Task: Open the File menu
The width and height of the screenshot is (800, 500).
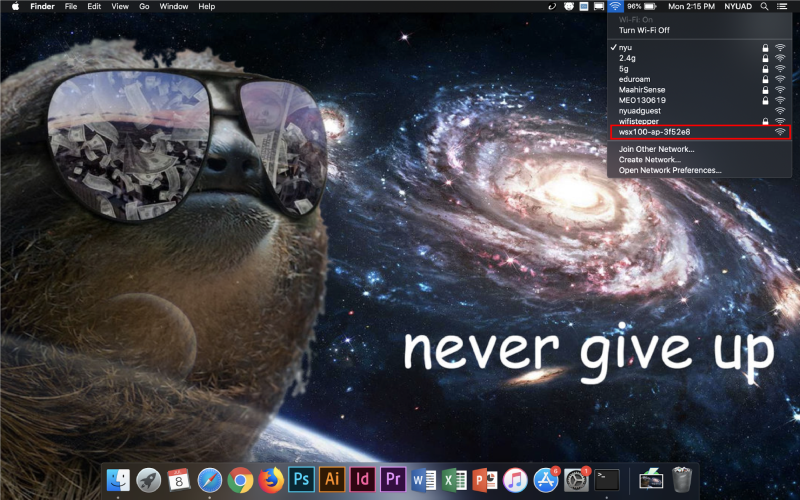Action: point(71,6)
